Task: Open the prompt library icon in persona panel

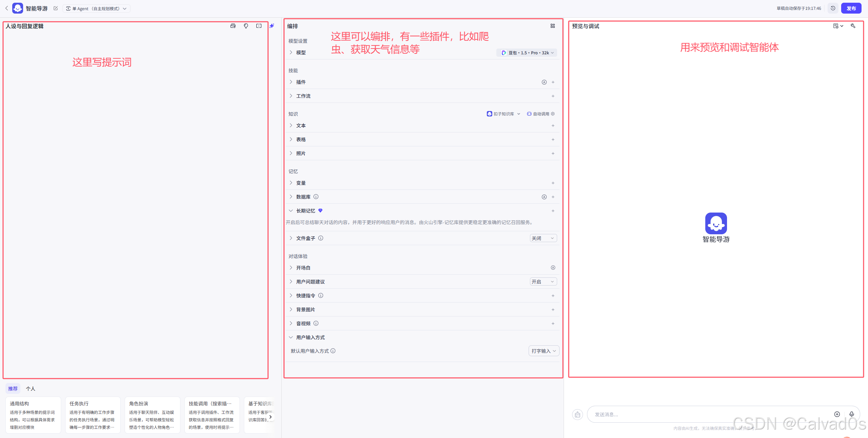Action: point(233,26)
